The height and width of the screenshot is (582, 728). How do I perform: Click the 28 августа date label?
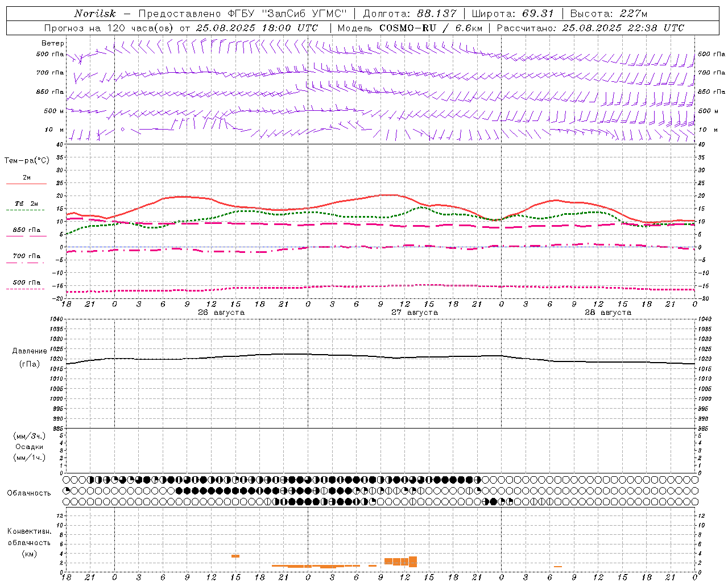click(608, 313)
